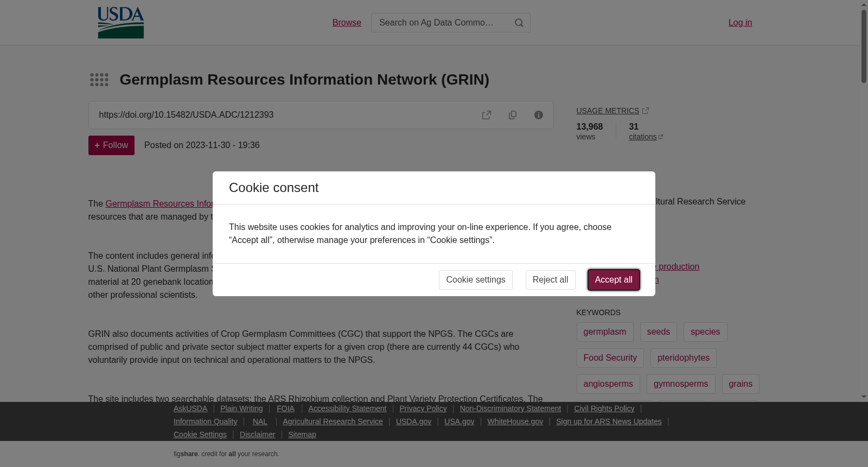Click the Germplasm Resources Information Network page title
868x467 pixels.
pyautogui.click(x=304, y=80)
